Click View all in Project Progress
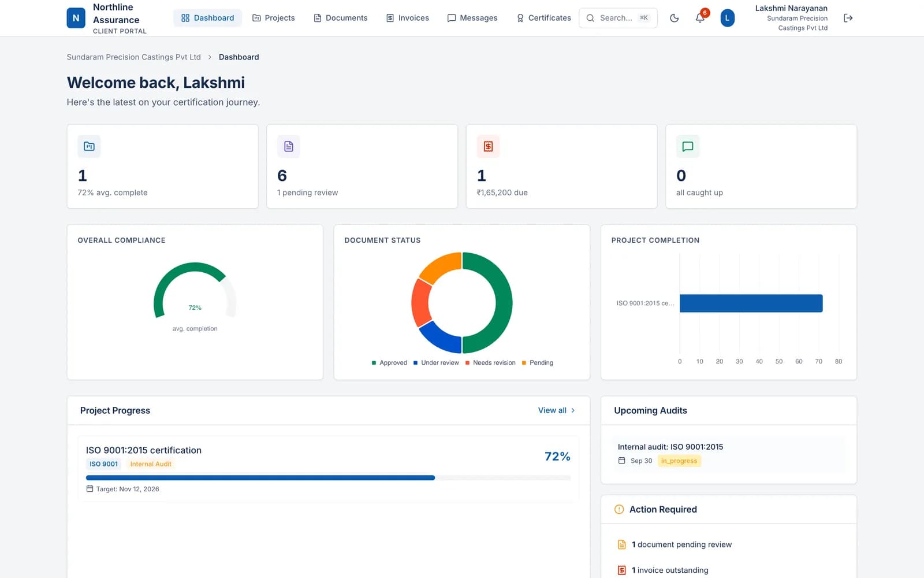Screen dimensions: 924x578 557,410
